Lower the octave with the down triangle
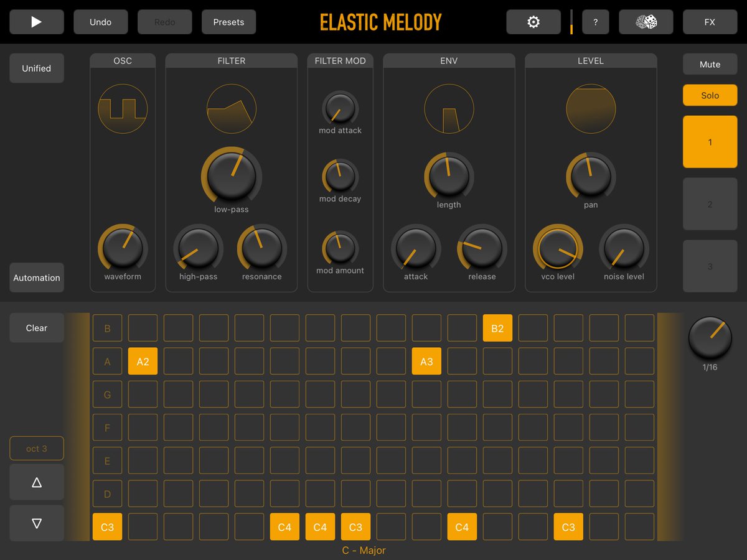747x560 pixels. pos(36,523)
